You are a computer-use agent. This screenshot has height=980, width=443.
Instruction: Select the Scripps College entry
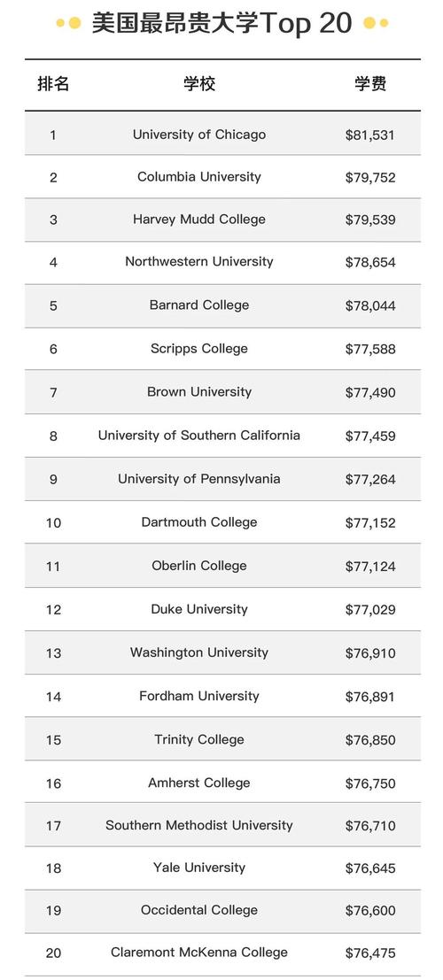pyautogui.click(x=199, y=349)
